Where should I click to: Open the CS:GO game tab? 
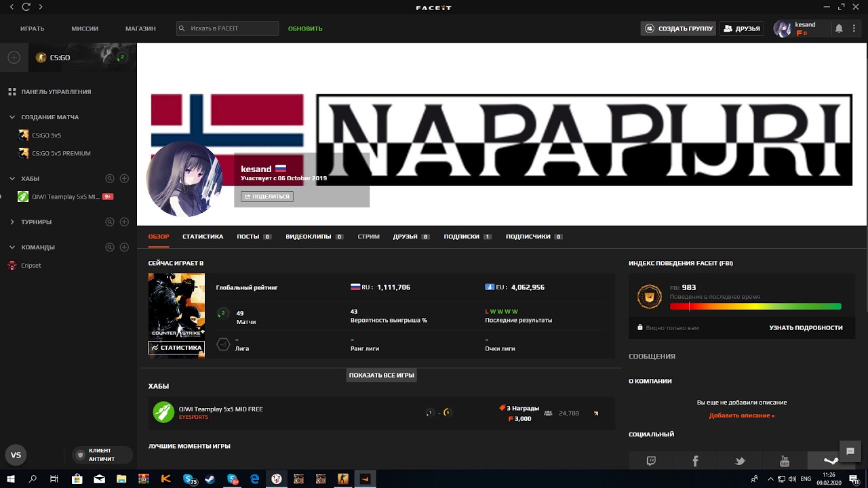coord(83,57)
